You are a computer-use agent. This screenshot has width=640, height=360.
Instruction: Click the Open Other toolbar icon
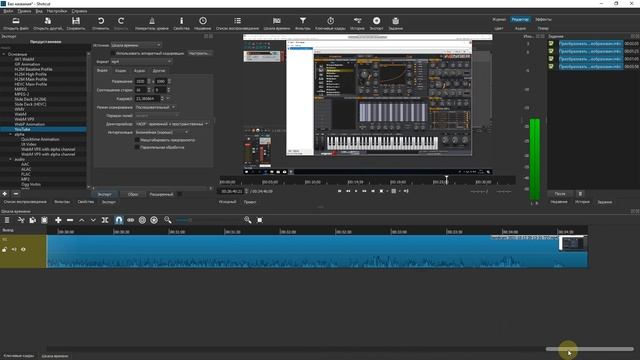(x=48, y=21)
